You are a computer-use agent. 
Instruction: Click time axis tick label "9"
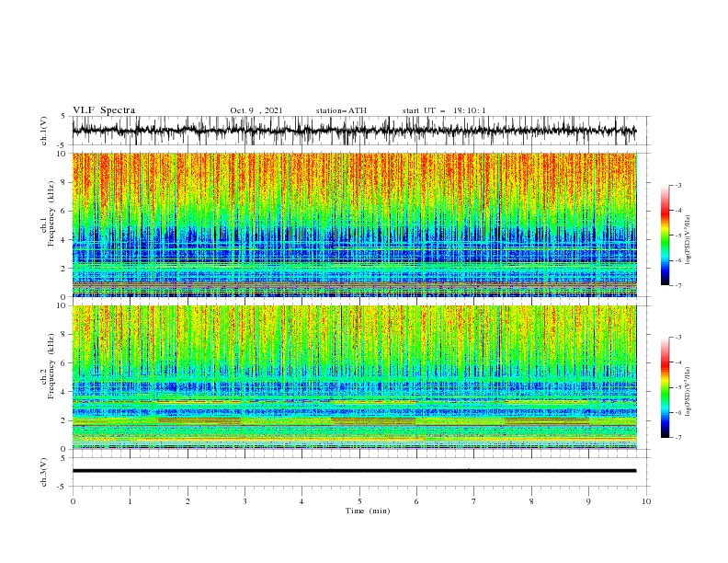(588, 501)
